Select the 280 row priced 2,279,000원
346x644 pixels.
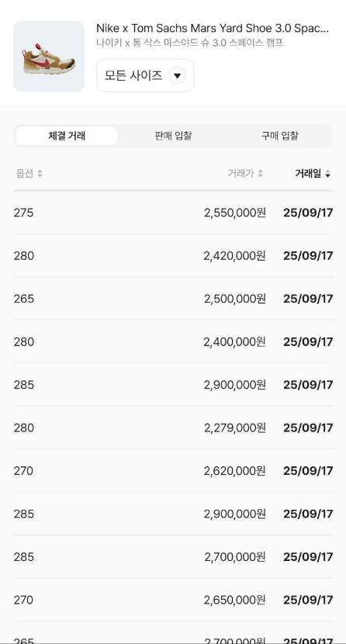173,428
